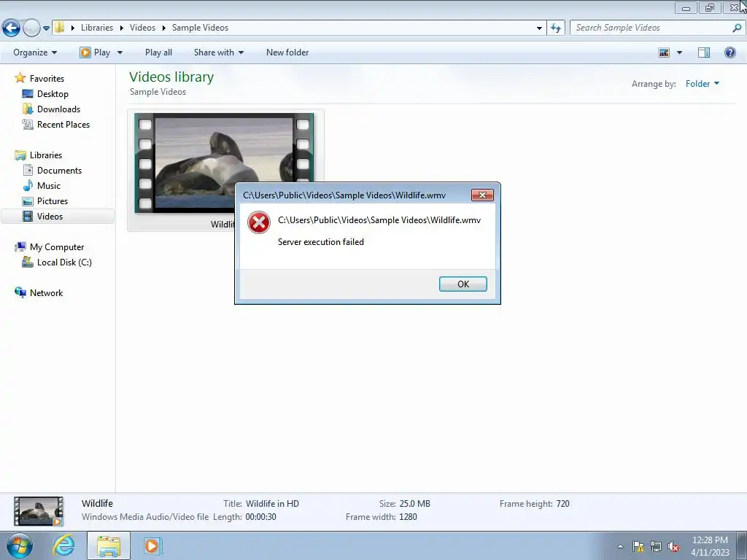Restore down the Explorer window
Screen dimensions: 747x560
(709, 7)
